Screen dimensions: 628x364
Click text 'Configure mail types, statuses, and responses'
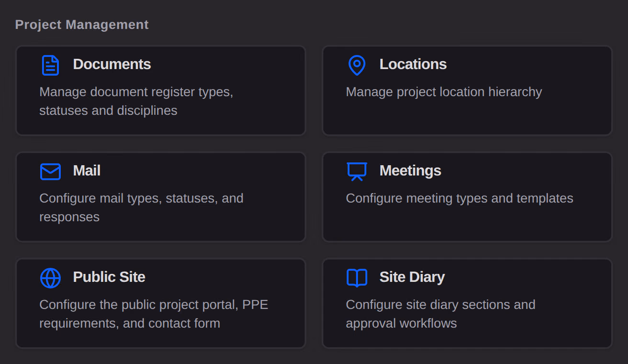tap(141, 207)
